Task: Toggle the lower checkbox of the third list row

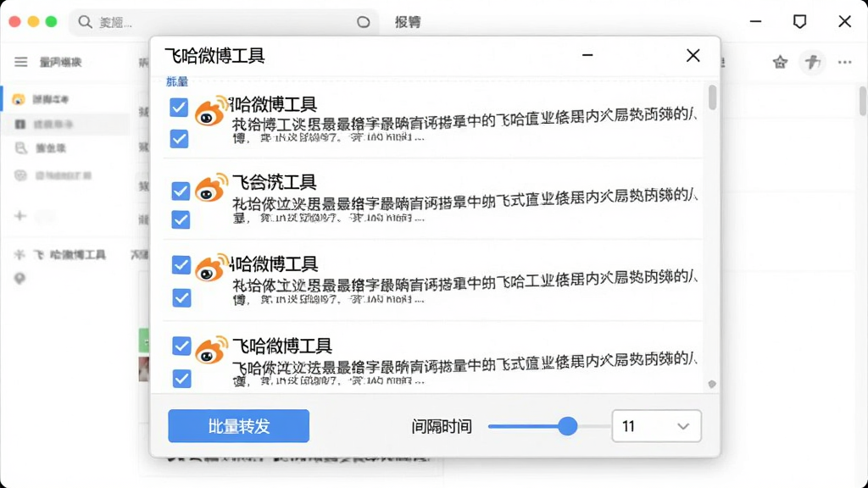Action: tap(181, 297)
